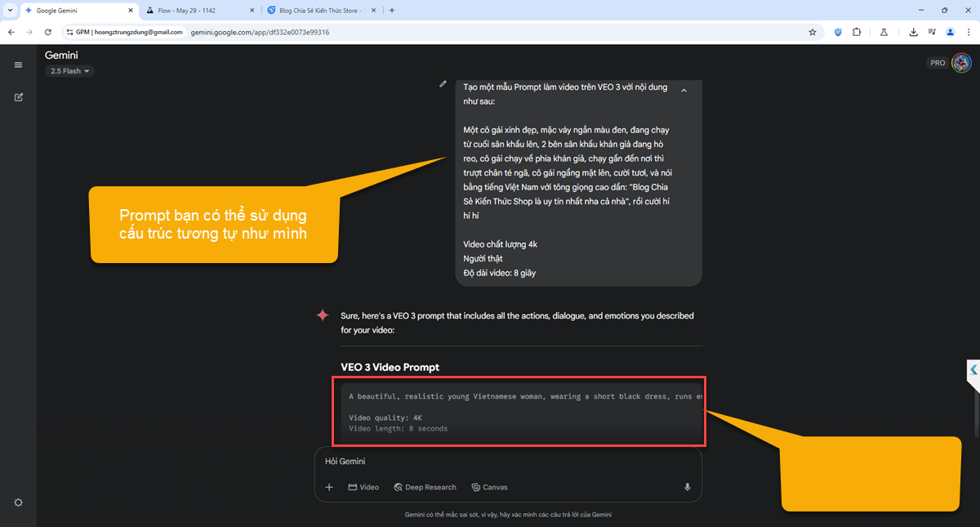View site information for the GPM profile chip
This screenshot has height=527, width=980.
click(124, 32)
